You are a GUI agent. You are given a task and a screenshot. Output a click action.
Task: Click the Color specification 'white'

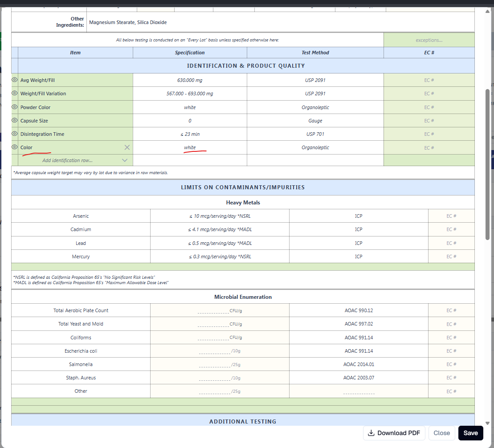pos(190,147)
